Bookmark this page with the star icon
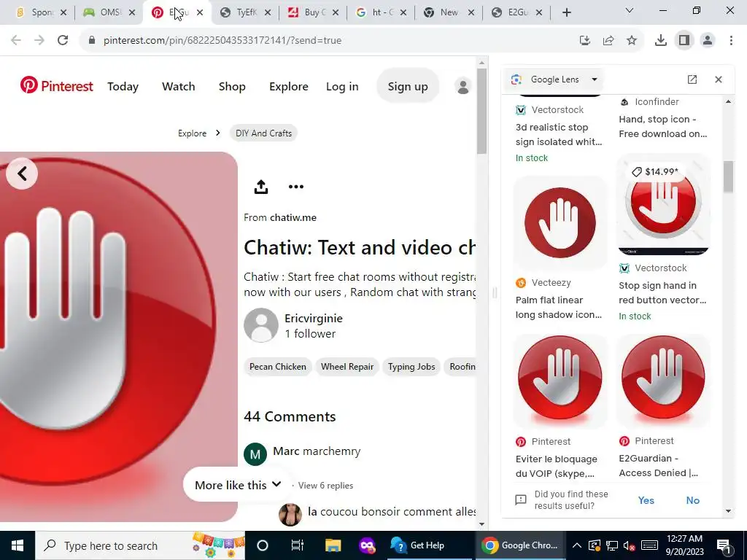This screenshot has height=560, width=747. coord(632,41)
